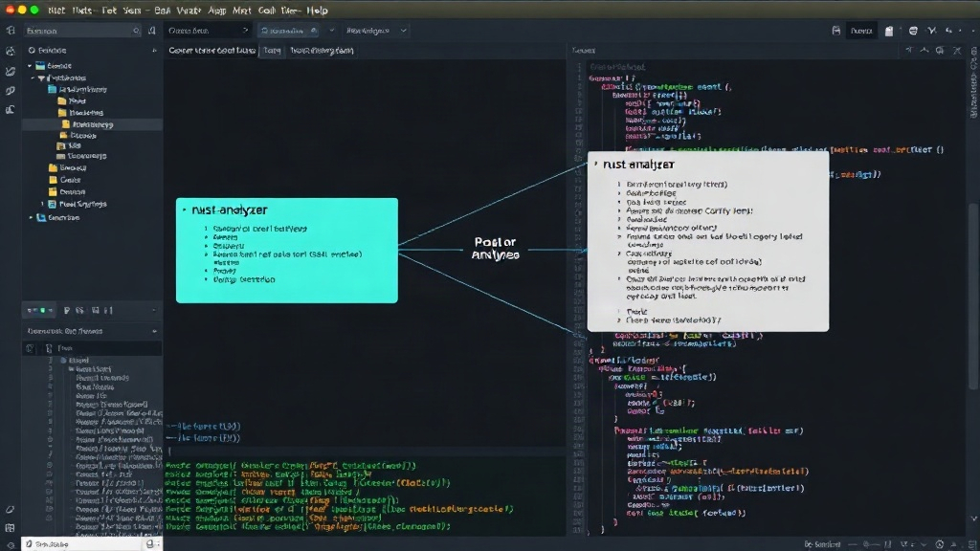Click the database stack icon in the top-right toolbar
The image size is (980, 551).
tap(913, 31)
